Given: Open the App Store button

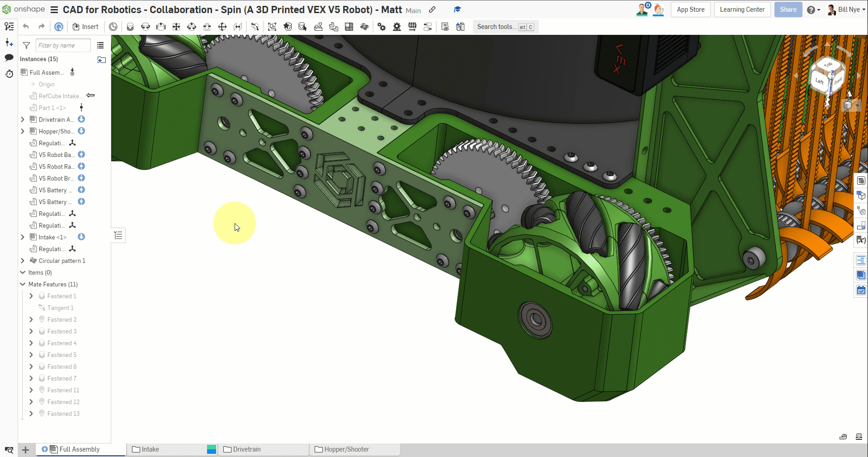Looking at the screenshot, I should point(690,10).
